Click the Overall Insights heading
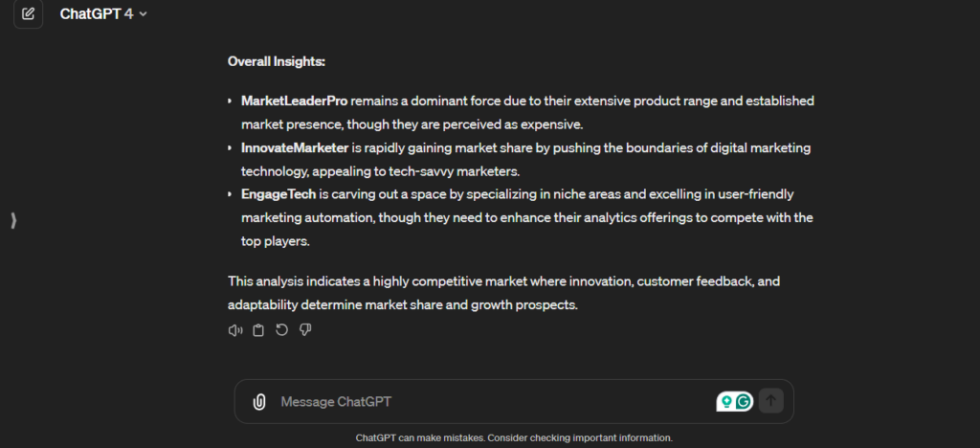 277,61
